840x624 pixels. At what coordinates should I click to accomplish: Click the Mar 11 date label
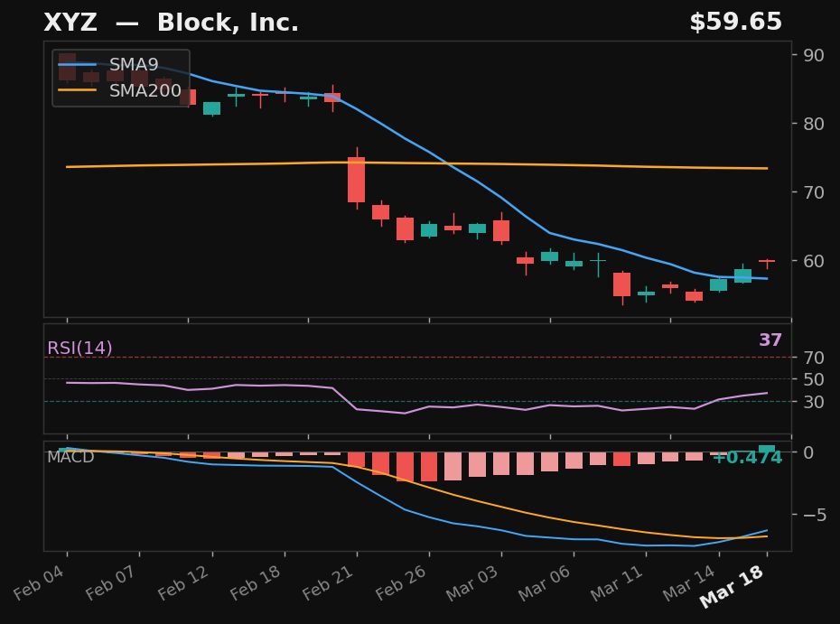coord(617,582)
